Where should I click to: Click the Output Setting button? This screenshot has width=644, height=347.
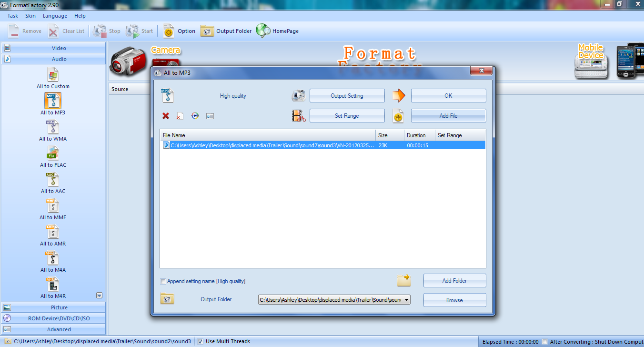[x=347, y=96]
